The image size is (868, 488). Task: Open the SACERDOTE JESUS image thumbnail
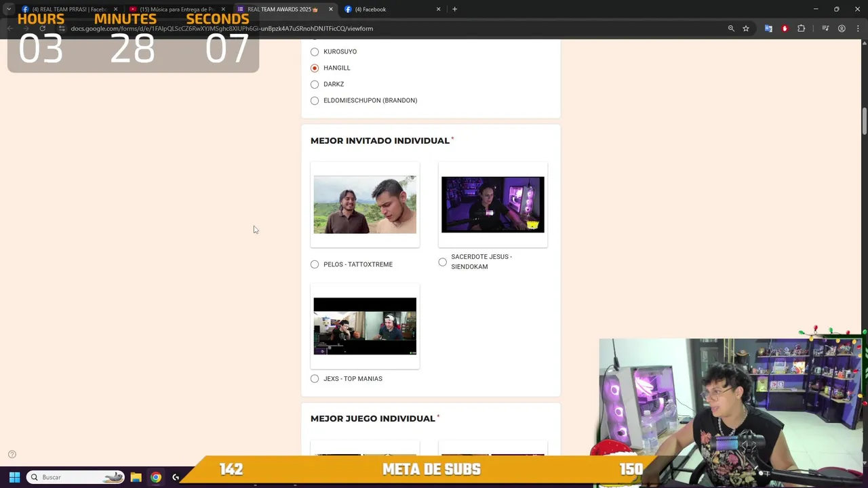(x=493, y=205)
